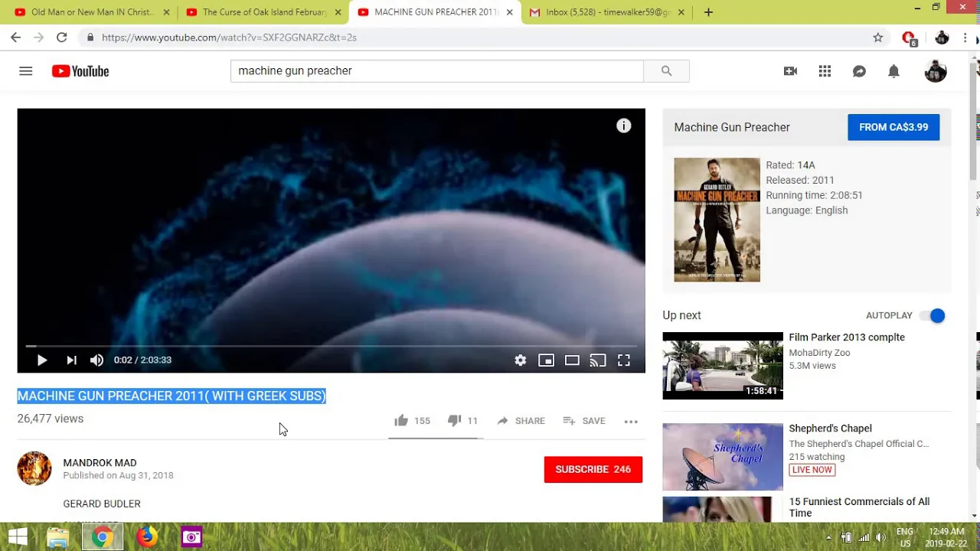The height and width of the screenshot is (551, 980).
Task: Open the taskbar clock showing 12:49 AM
Action: [x=946, y=537]
